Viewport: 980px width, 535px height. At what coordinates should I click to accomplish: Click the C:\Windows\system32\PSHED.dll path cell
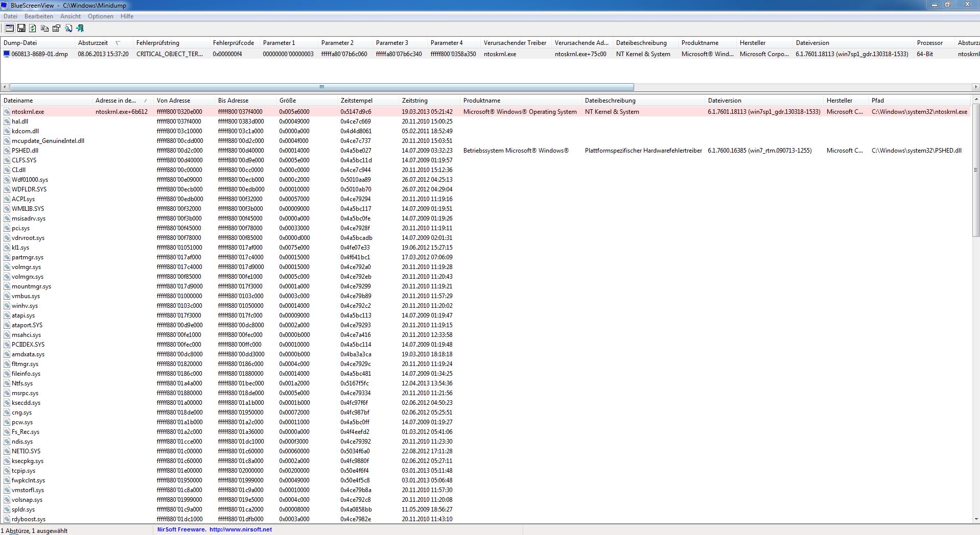click(x=917, y=151)
